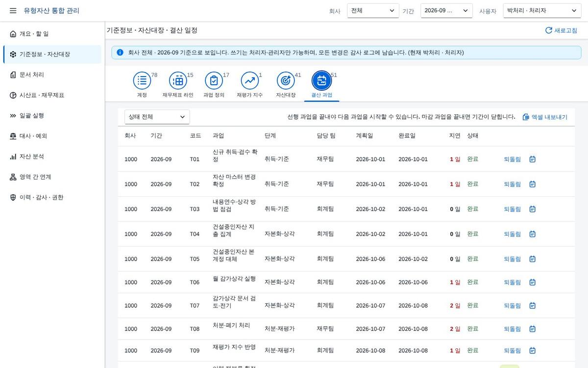Viewport: 588px width, 368px height.
Task: Open the 자산대장 target icon
Action: (x=286, y=80)
